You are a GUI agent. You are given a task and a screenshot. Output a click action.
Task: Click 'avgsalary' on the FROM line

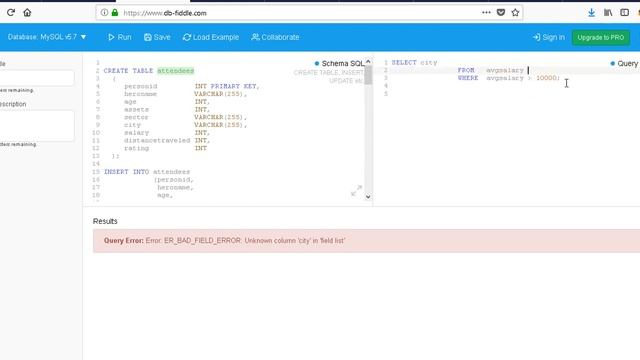click(504, 70)
